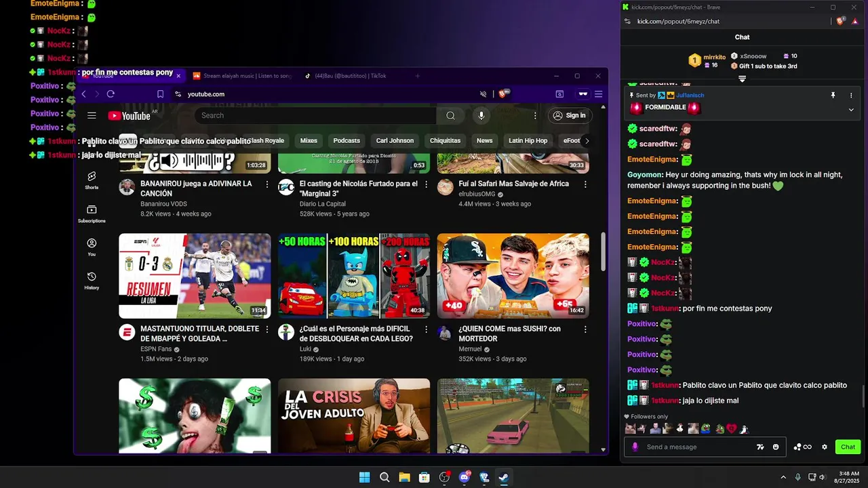Click the YouTube search magnifier button
This screenshot has height=488, width=868.
[450, 116]
